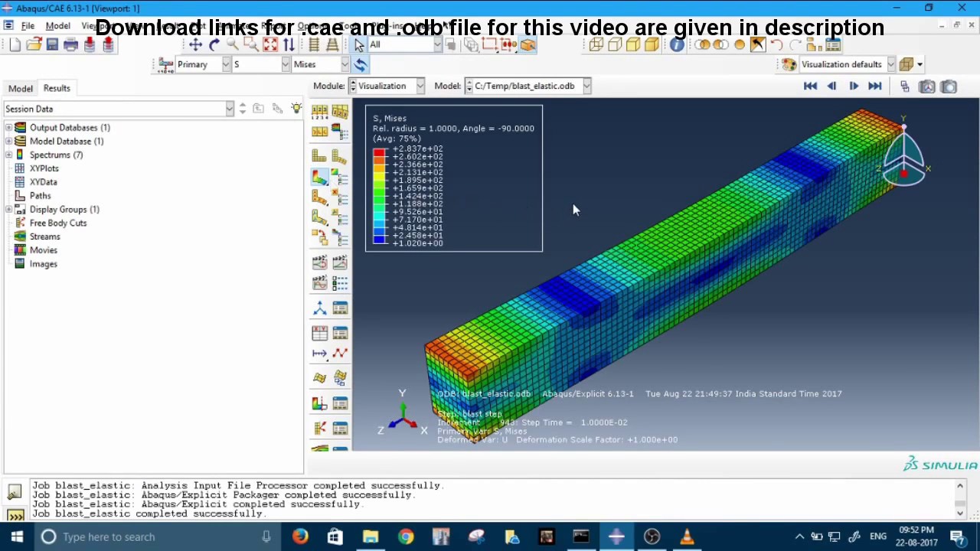
Task: Select Movies in session tree
Action: click(x=43, y=250)
